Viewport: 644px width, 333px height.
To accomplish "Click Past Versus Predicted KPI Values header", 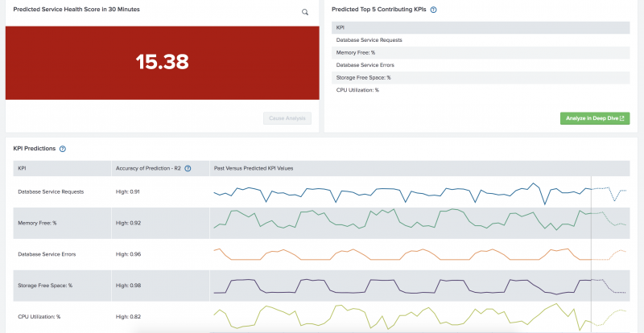I will (419, 168).
